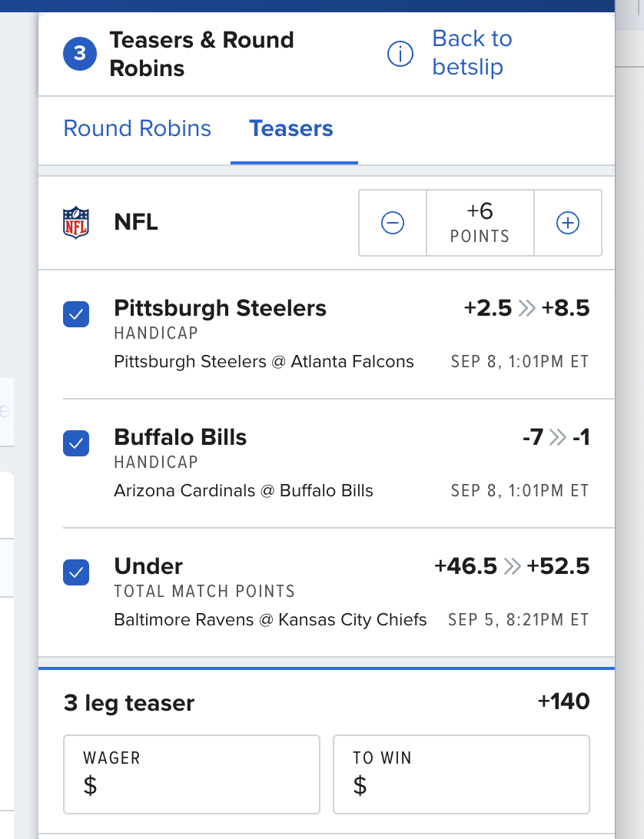Viewport: 644px width, 839px height.
Task: Increase teaser points with plus icon
Action: click(568, 223)
